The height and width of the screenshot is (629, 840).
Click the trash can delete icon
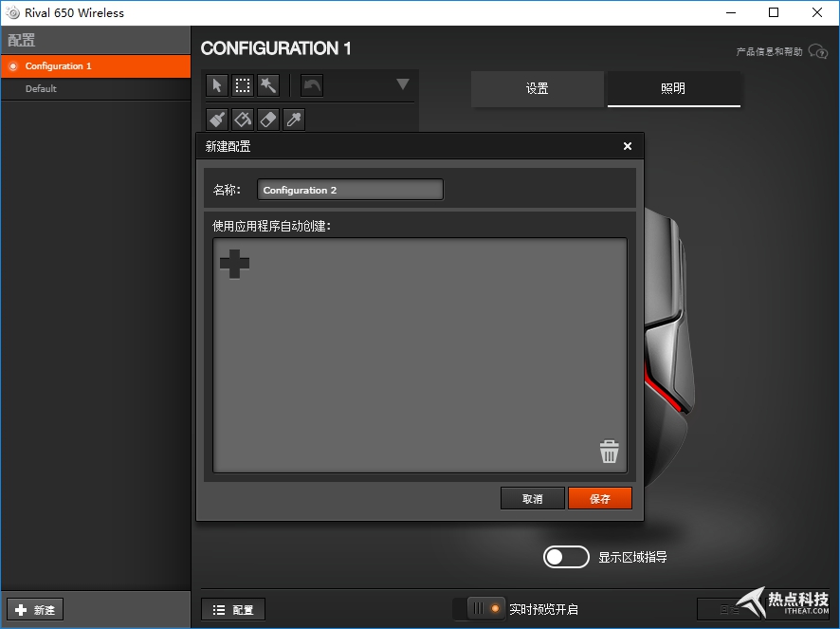(x=609, y=452)
